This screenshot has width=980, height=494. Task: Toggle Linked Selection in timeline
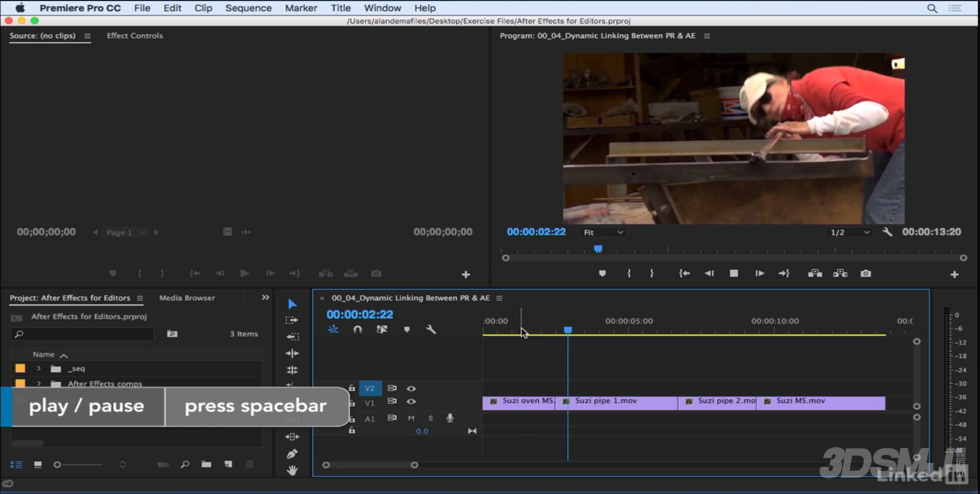382,330
